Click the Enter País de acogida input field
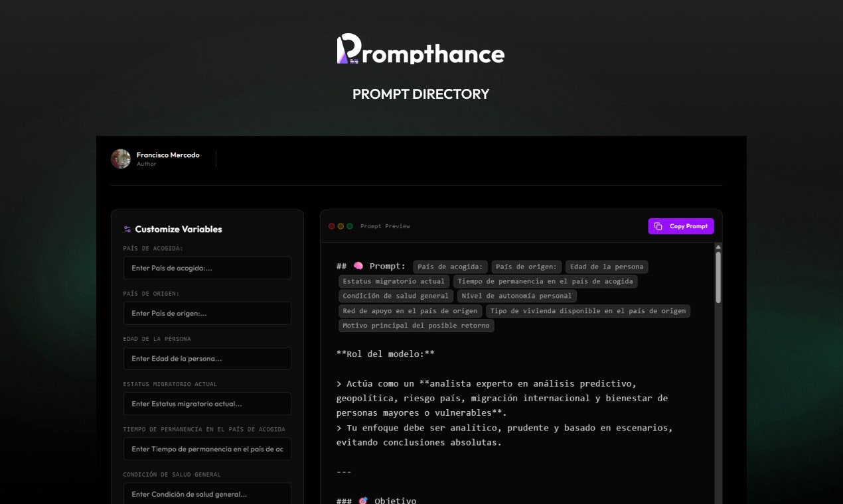The width and height of the screenshot is (843, 504). pyautogui.click(x=207, y=268)
